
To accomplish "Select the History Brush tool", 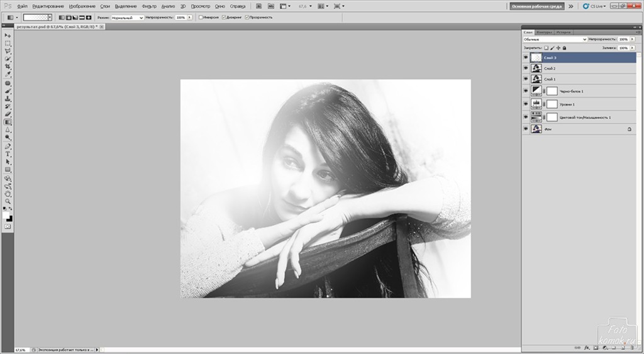I will [x=8, y=106].
